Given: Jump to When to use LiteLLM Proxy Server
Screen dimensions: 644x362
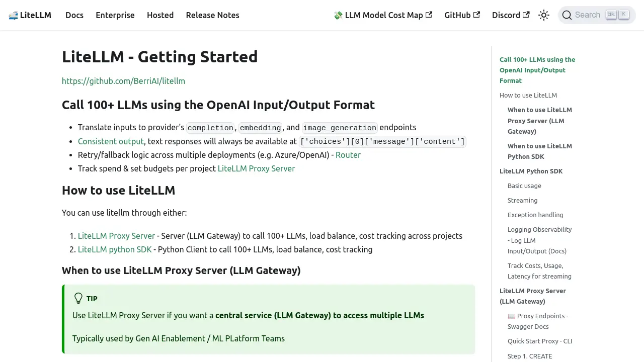Looking at the screenshot, I should 540,121.
